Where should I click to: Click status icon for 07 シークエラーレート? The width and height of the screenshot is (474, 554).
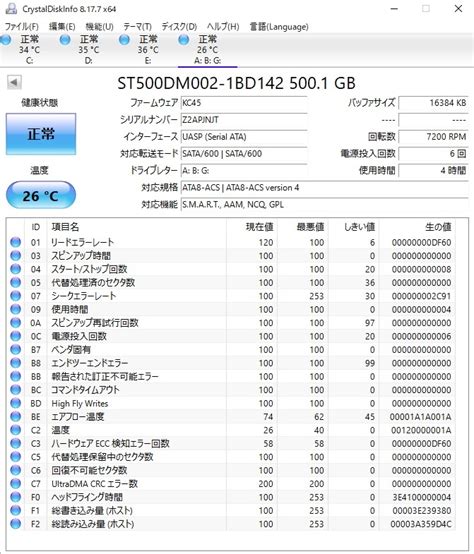(16, 296)
